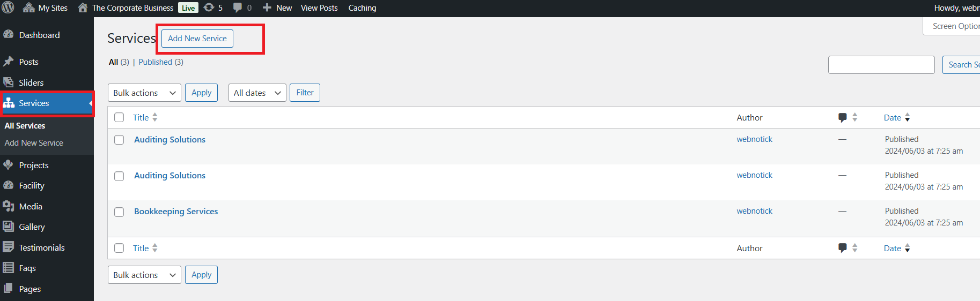
Task: Click the WordPress logo icon
Action: 8,7
